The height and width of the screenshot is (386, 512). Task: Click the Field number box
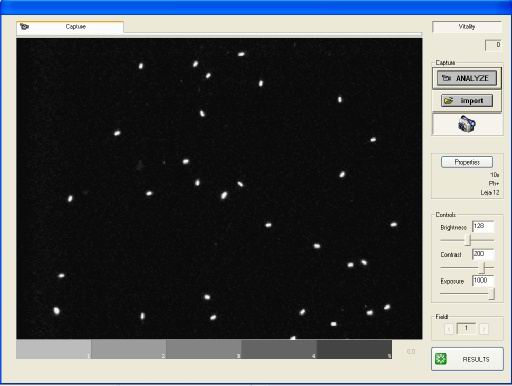point(466,328)
